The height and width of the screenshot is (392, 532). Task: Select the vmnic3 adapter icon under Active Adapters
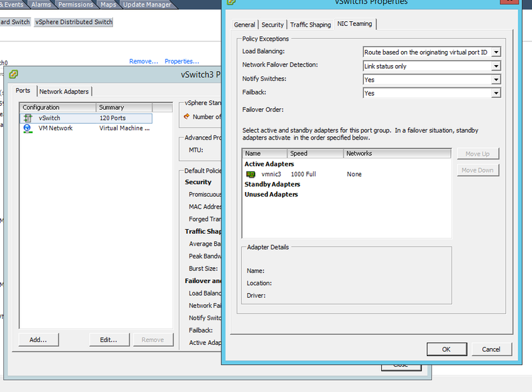pyautogui.click(x=251, y=174)
